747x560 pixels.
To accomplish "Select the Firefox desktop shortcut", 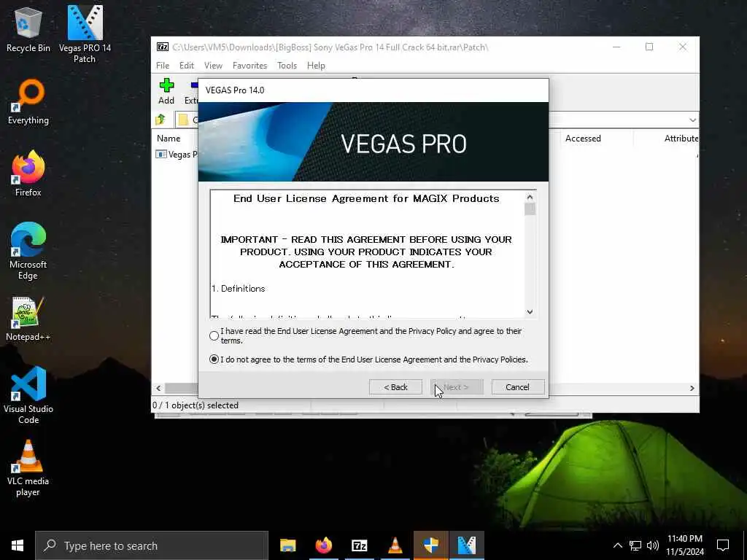I will (x=28, y=174).
